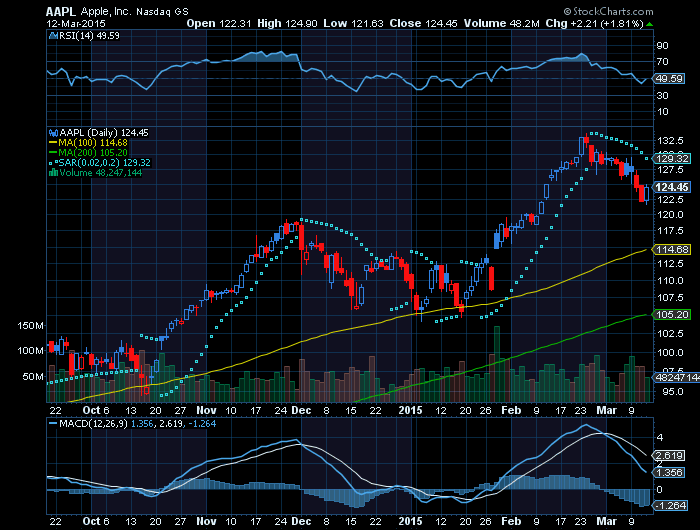Screen dimensions: 700x530
Task: Click the RSI(14) indicator icon
Action: [x=53, y=36]
